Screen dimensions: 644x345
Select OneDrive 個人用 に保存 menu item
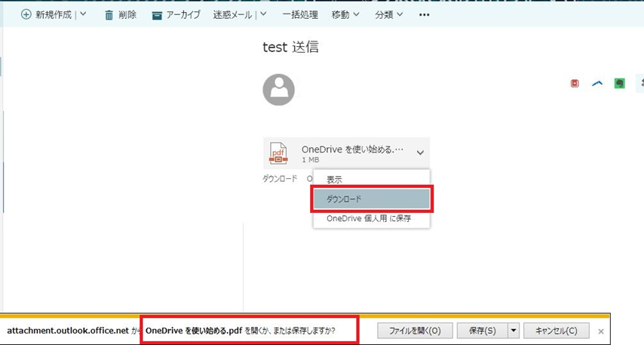(x=372, y=218)
